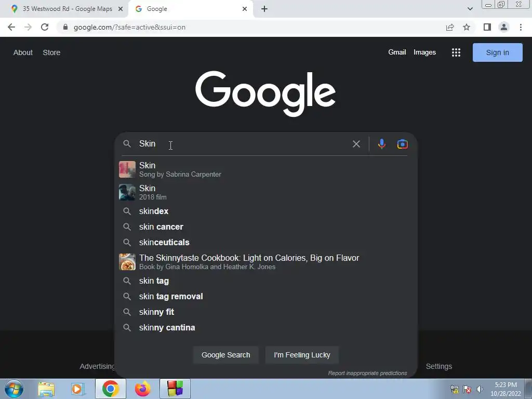
Task: Click the Chrome taskbar icon
Action: [110, 389]
